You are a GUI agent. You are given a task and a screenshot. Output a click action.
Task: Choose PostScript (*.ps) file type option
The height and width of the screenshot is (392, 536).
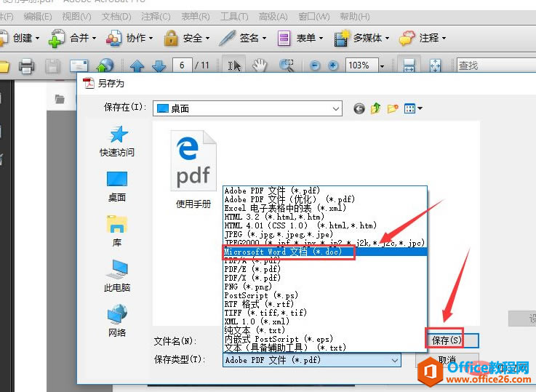point(325,295)
